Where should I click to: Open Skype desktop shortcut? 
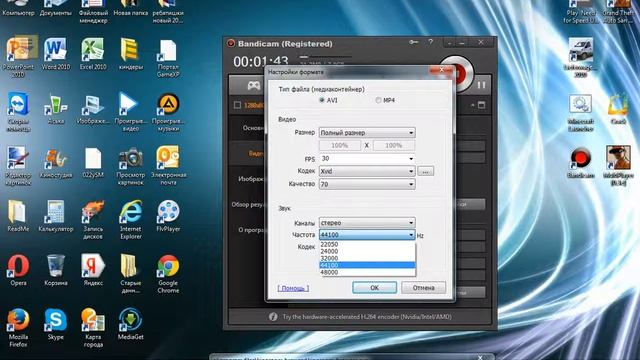pos(56,324)
